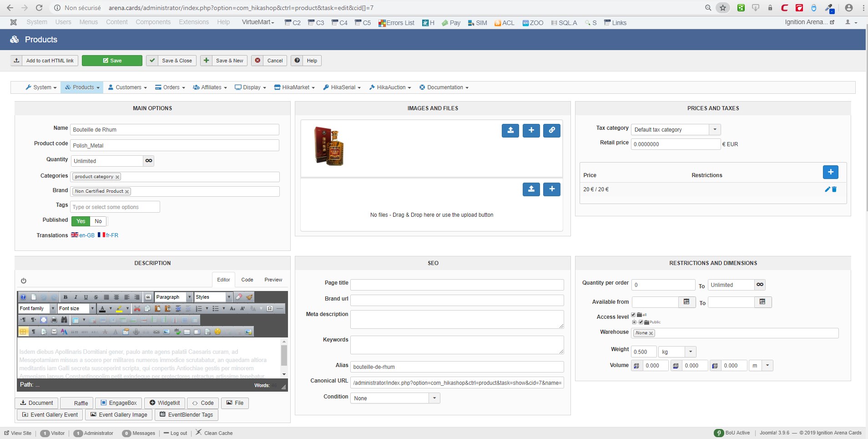Screen dimensions: 868x439
Task: Click the Save & Close button
Action: pyautogui.click(x=171, y=61)
